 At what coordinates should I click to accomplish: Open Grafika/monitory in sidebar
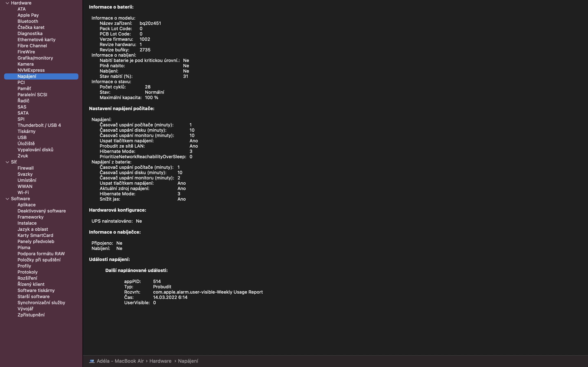point(35,58)
